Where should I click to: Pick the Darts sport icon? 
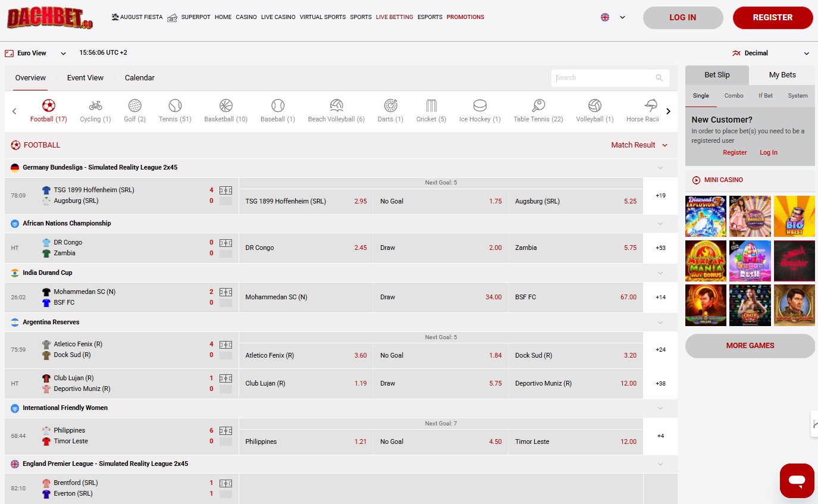click(390, 107)
